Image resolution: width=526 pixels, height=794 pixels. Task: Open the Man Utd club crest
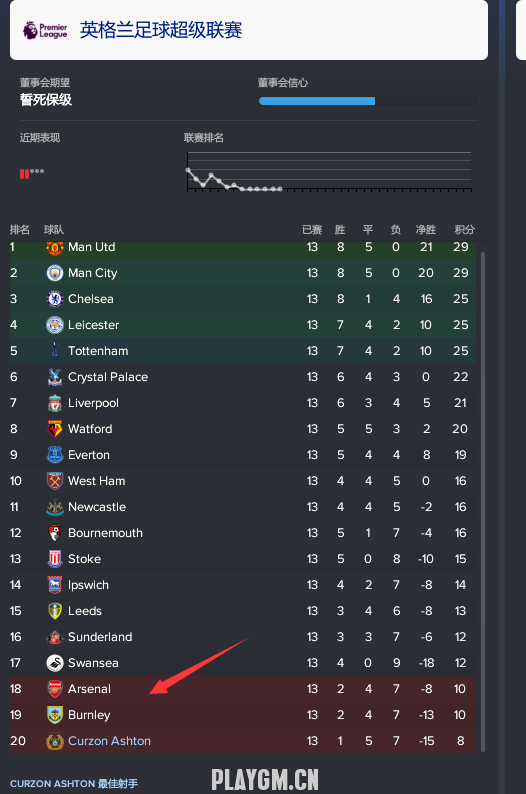(55, 247)
